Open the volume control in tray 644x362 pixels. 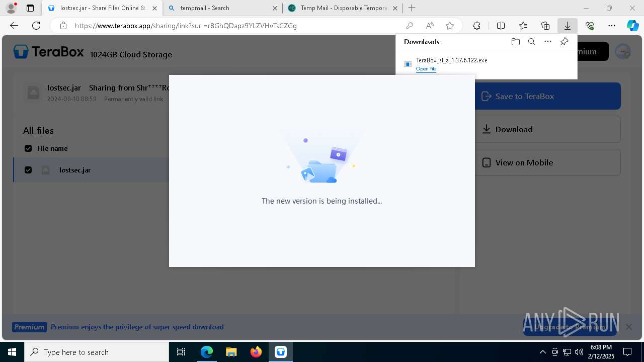click(579, 352)
